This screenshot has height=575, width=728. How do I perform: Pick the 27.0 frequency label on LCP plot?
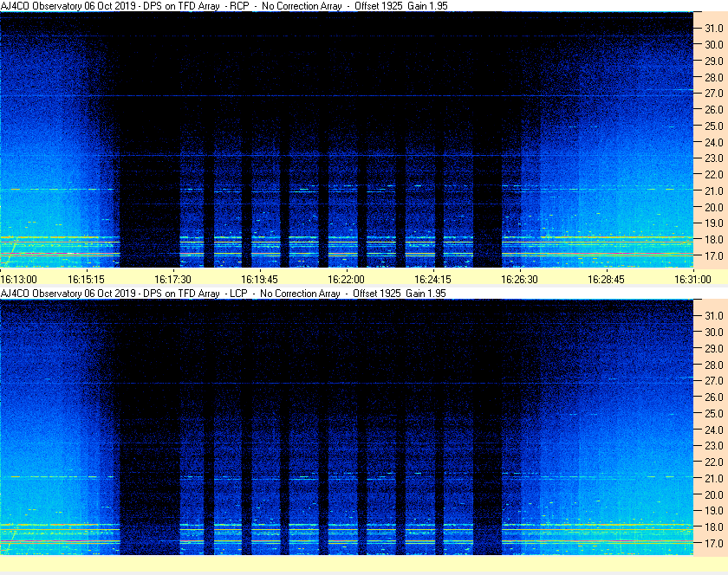point(714,380)
